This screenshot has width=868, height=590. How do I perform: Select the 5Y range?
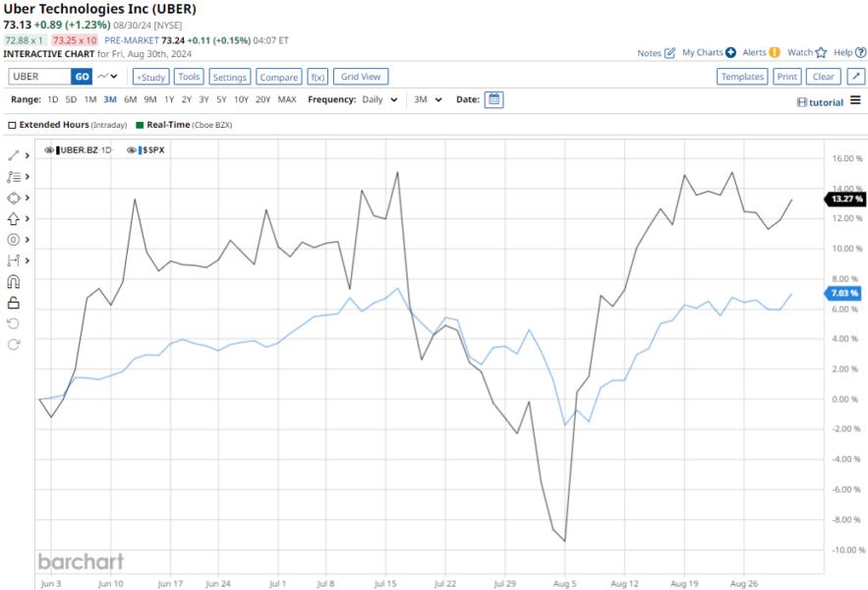point(221,99)
